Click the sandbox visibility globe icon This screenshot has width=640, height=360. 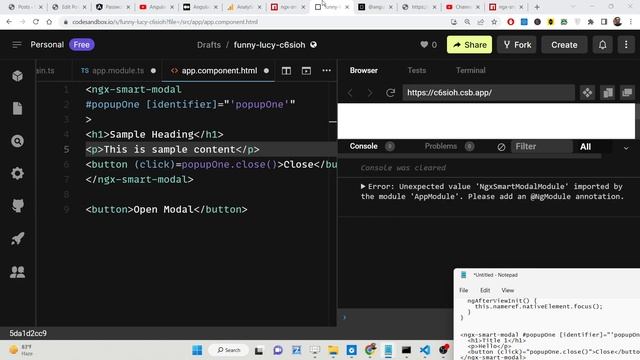pyautogui.click(x=313, y=44)
